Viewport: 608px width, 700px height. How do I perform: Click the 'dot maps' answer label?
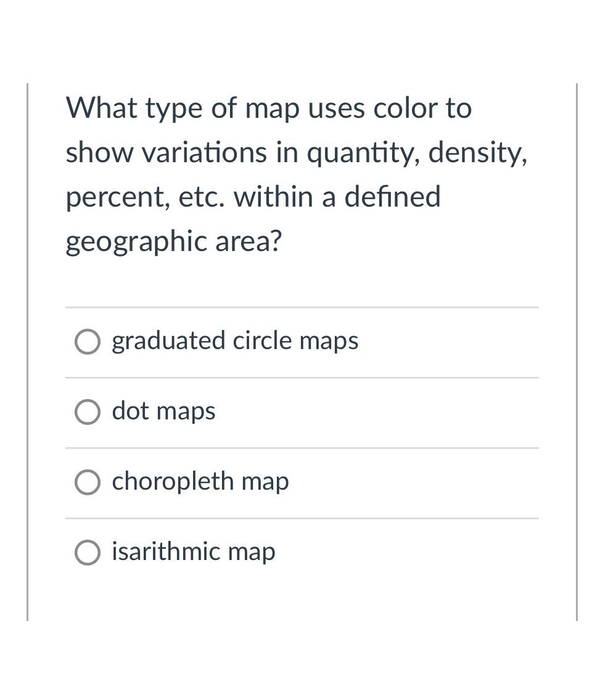pyautogui.click(x=163, y=411)
